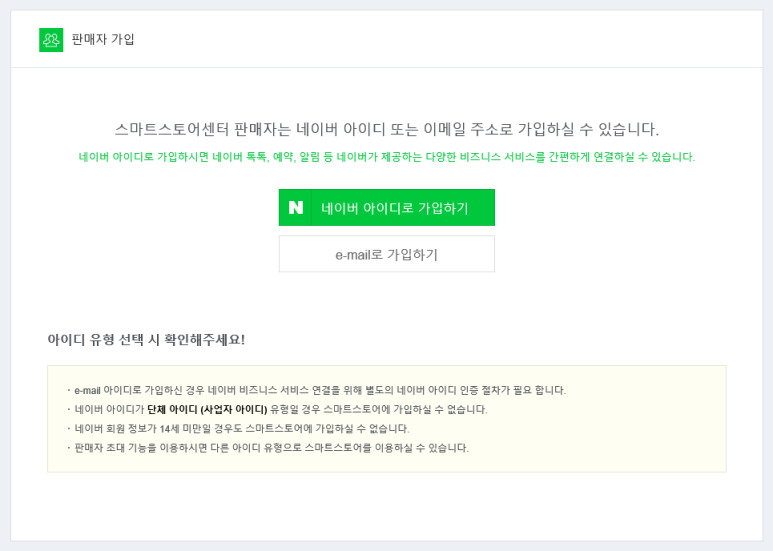Click the e-mail로 가입하기 button
This screenshot has width=773, height=551.
pos(386,254)
